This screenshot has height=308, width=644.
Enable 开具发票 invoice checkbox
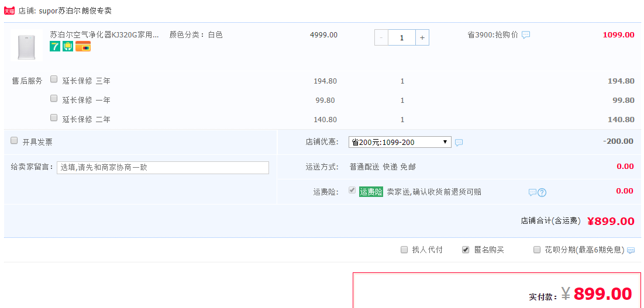pyautogui.click(x=14, y=141)
